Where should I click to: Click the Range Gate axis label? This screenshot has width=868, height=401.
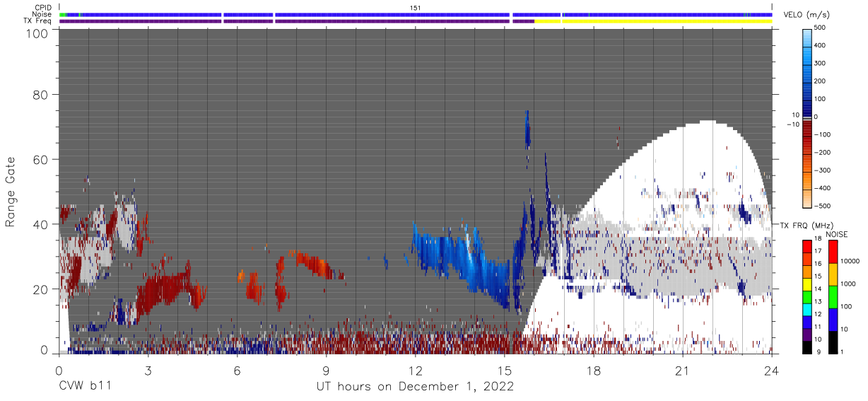(11, 192)
